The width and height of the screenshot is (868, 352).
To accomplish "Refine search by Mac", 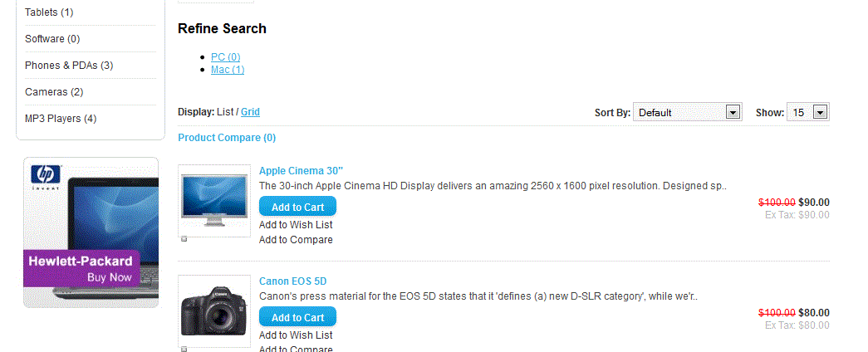I will coord(228,70).
